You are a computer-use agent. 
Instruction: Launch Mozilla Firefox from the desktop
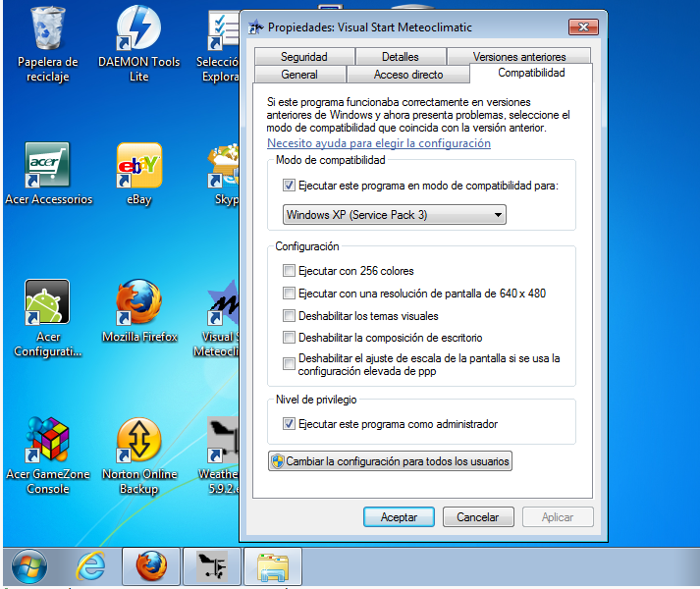point(138,302)
